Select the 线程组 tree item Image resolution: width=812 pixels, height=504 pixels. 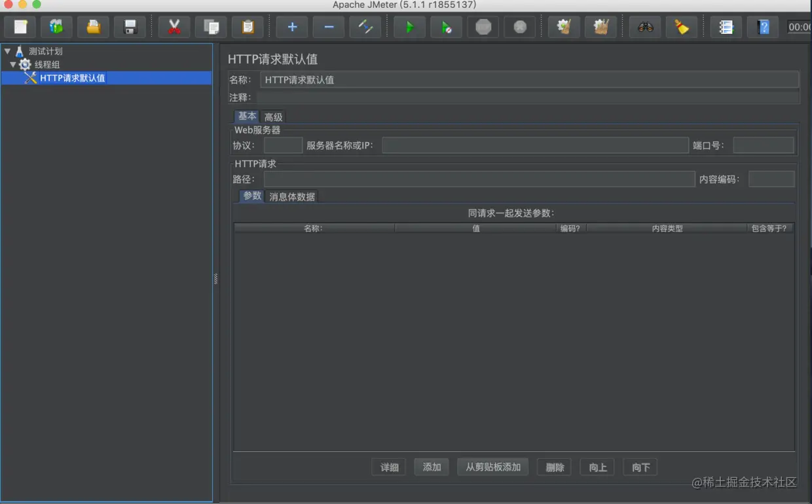click(47, 64)
